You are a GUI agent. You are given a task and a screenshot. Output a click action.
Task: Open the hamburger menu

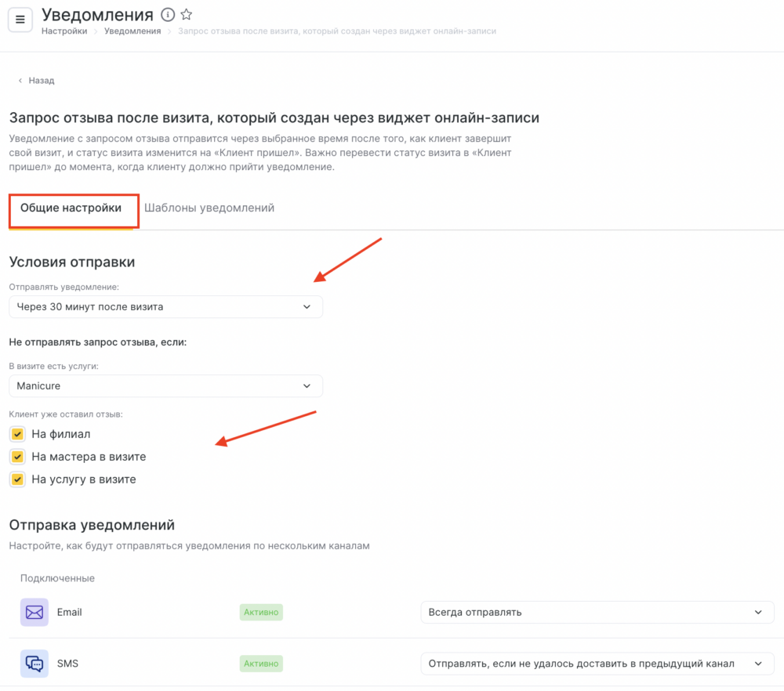[20, 20]
